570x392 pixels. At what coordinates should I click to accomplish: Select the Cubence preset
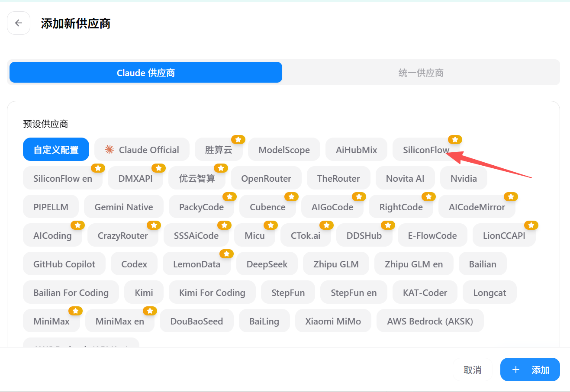pyautogui.click(x=267, y=207)
